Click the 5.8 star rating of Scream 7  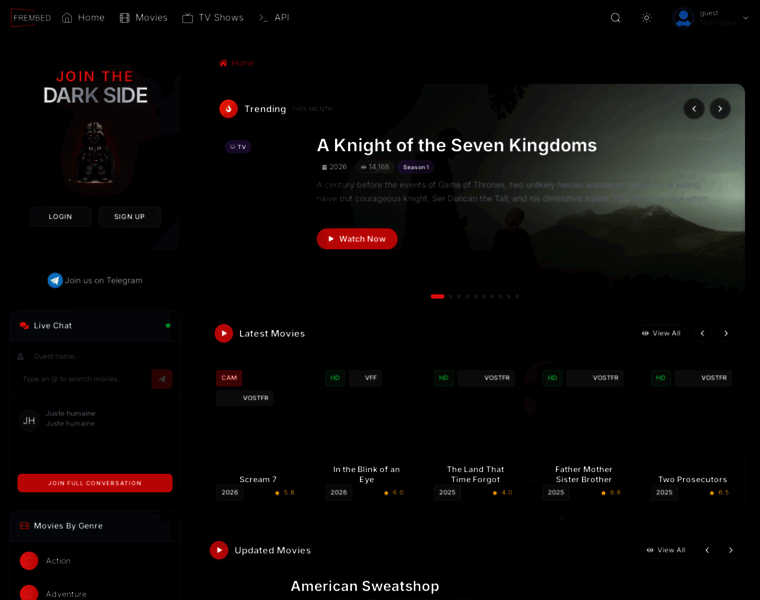285,493
